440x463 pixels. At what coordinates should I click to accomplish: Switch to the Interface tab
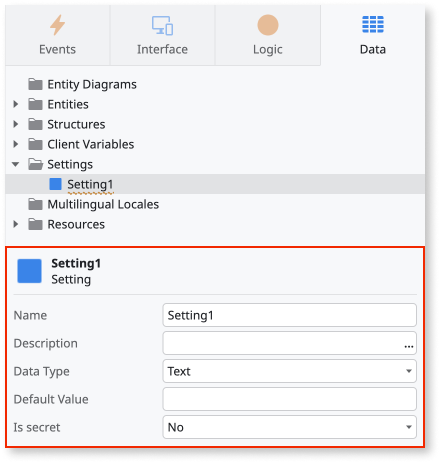click(162, 35)
